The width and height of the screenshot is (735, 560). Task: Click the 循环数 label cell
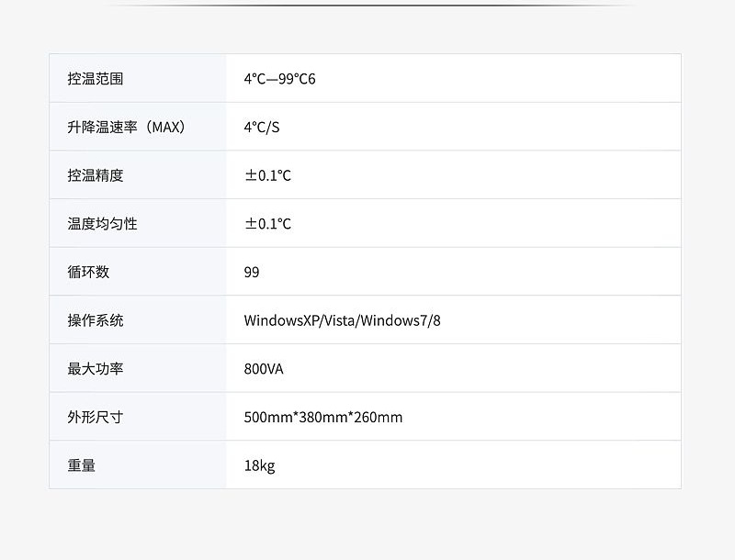coord(88,272)
